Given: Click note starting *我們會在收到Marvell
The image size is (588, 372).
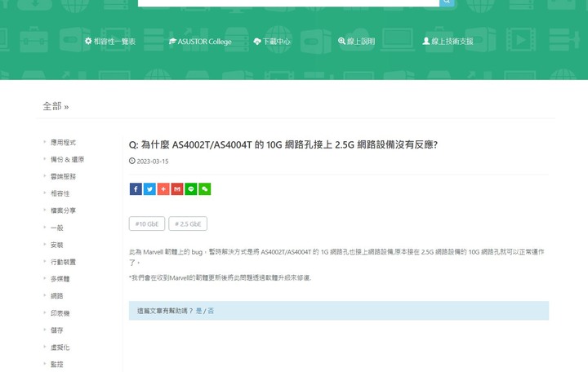Looking at the screenshot, I should [x=220, y=277].
